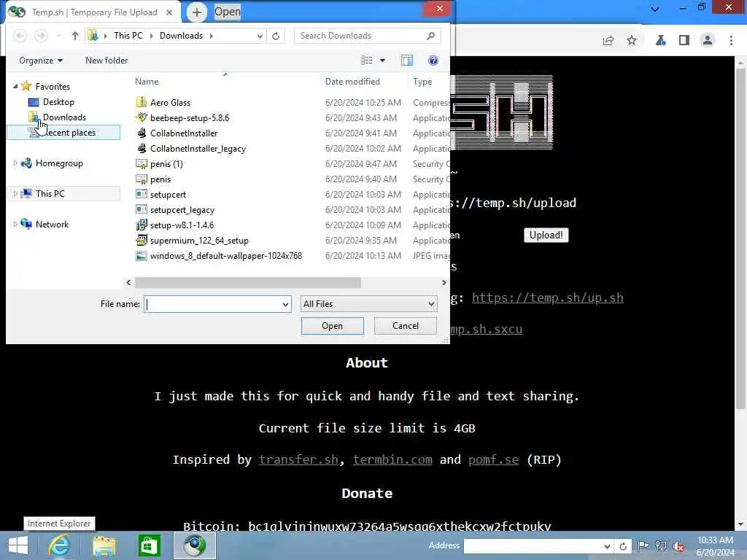Click the browser page vertical scrollbar
747x560 pixels.
tap(740, 238)
